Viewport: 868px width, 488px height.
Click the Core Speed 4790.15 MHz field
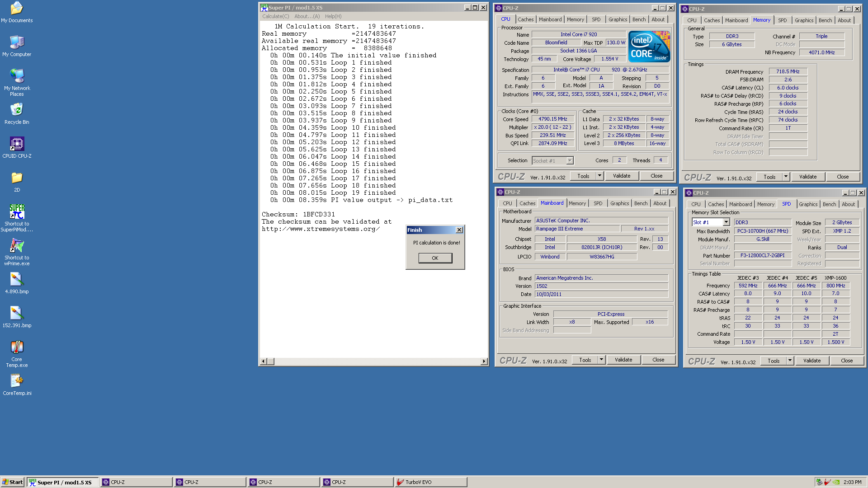tap(552, 119)
